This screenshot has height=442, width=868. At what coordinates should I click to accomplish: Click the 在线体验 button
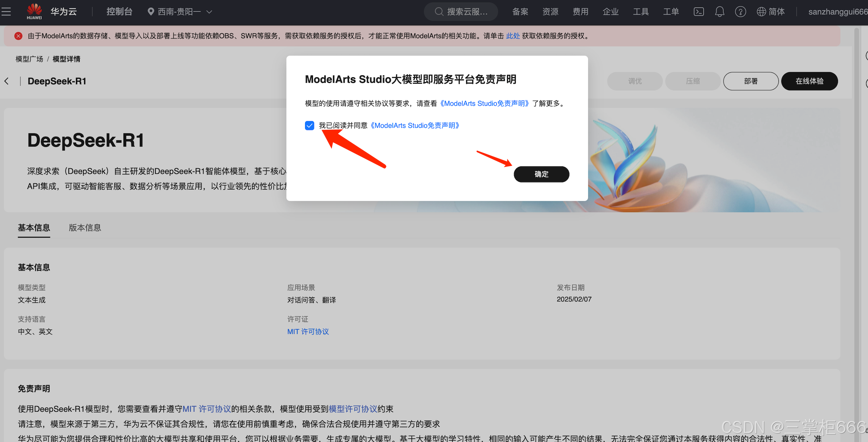tap(809, 81)
